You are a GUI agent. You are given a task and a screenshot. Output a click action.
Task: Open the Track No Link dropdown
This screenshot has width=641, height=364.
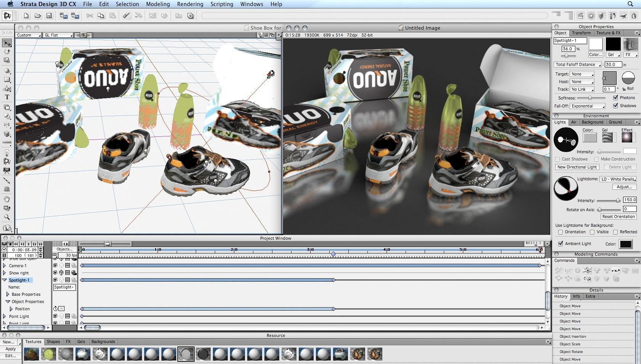[582, 89]
